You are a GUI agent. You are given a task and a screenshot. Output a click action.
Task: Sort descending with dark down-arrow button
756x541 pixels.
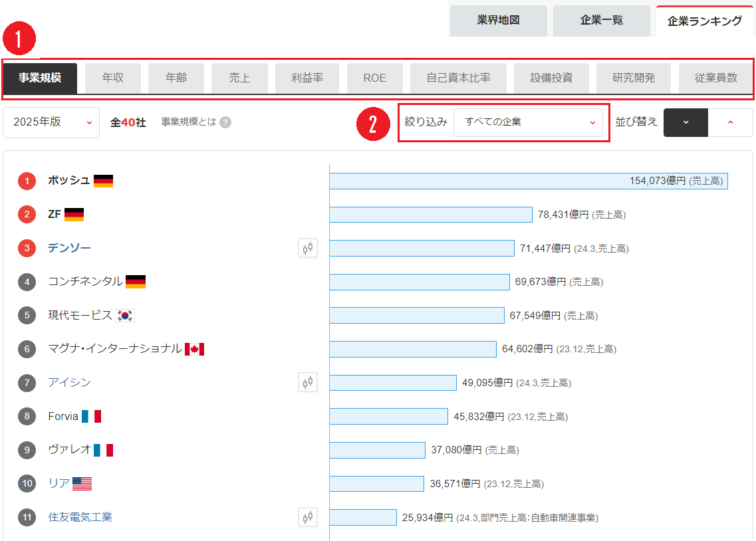(x=686, y=122)
